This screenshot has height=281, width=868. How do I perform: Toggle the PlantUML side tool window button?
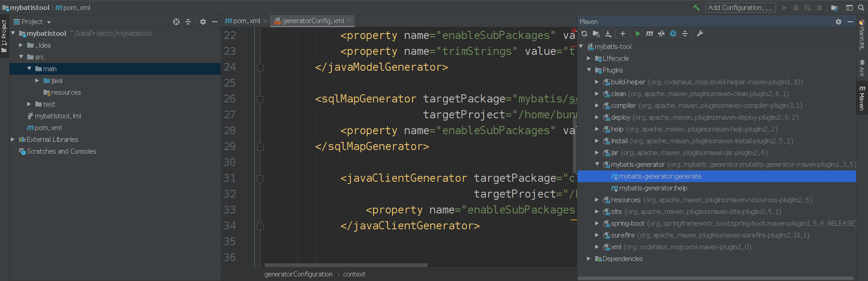tap(862, 34)
